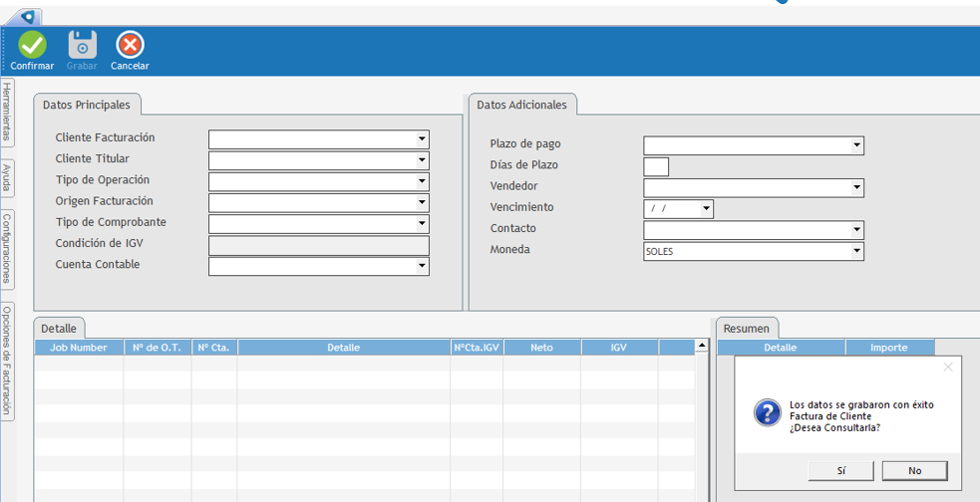
Task: Click the Nº Cta. column header
Action: coord(214,348)
